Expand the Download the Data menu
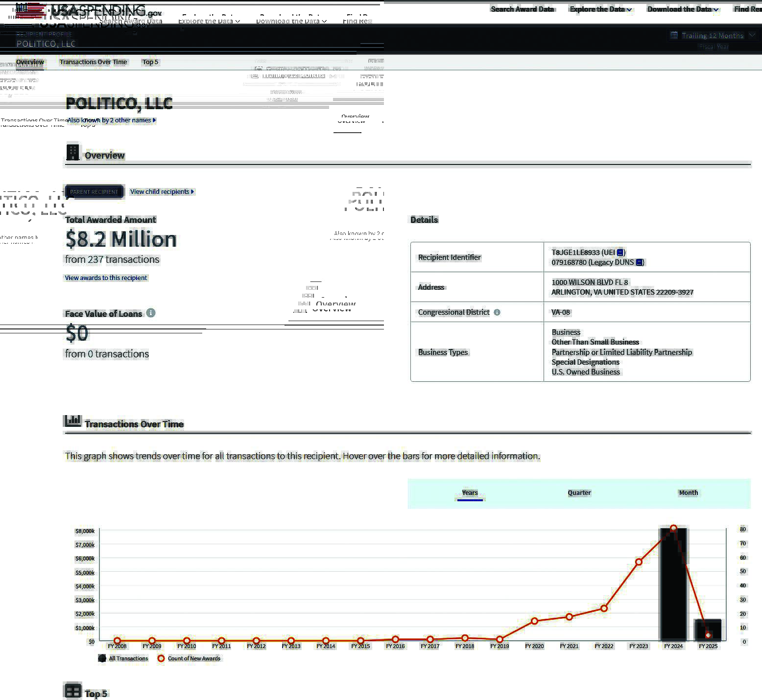The image size is (762, 700). pos(683,9)
